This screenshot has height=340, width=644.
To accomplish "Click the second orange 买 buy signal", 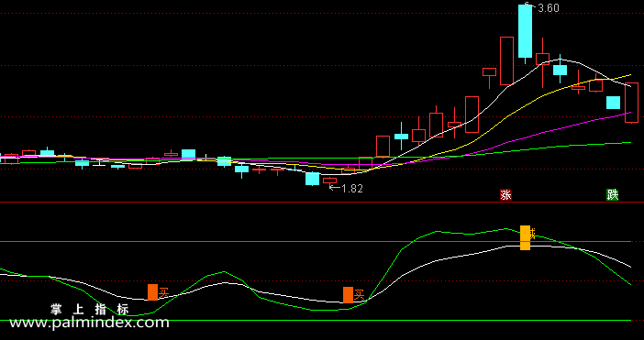I will click(349, 295).
